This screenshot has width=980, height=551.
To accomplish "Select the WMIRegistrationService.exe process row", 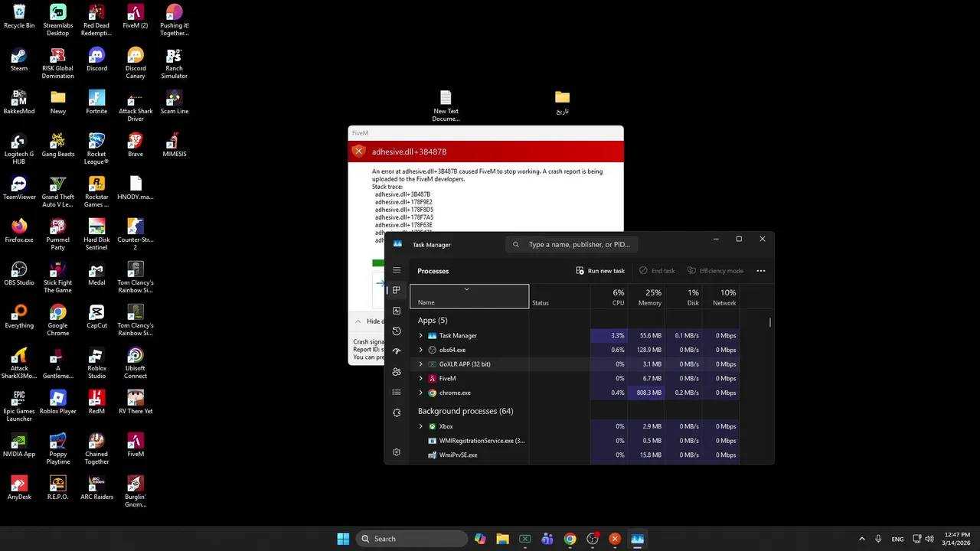I will click(574, 441).
